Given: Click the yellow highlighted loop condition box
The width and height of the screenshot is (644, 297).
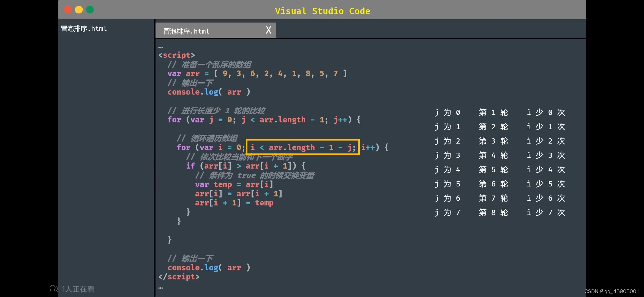Looking at the screenshot, I should pyautogui.click(x=302, y=147).
